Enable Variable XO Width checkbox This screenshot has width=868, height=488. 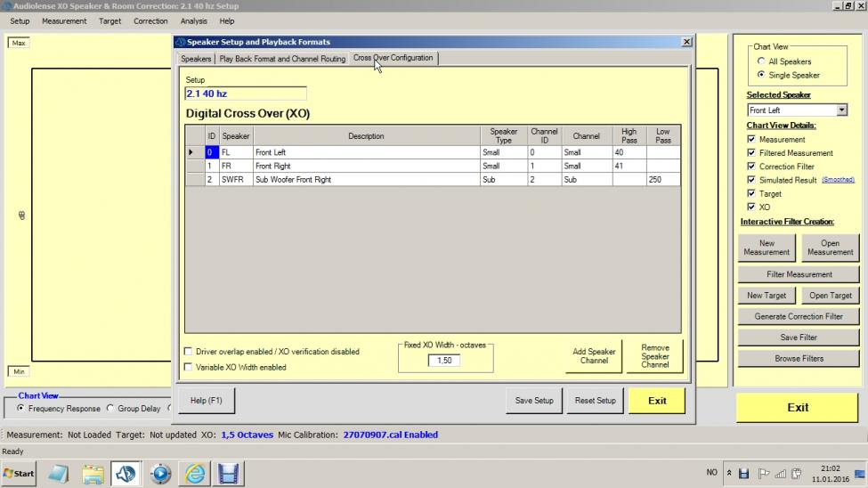coord(188,367)
